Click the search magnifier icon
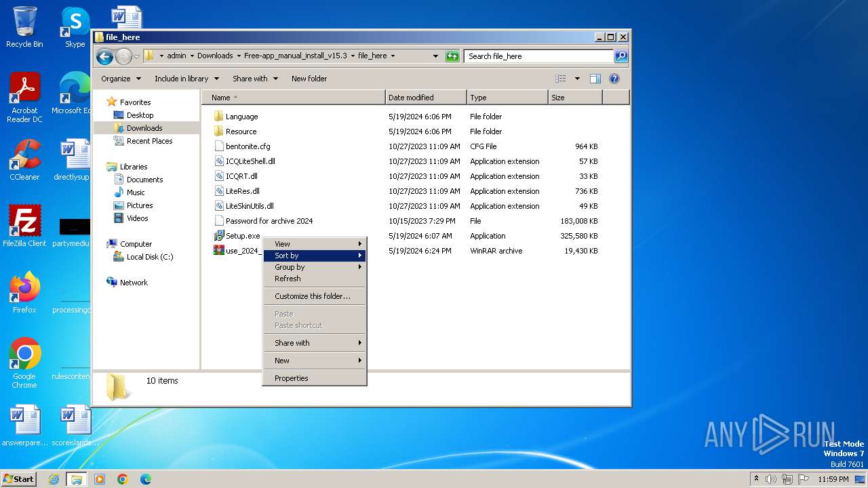The image size is (868, 488). click(620, 56)
